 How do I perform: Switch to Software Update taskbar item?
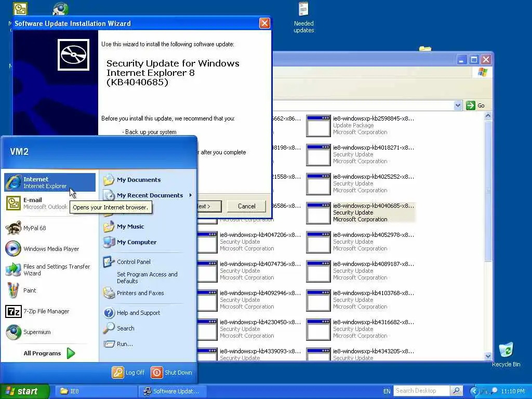pos(172,391)
